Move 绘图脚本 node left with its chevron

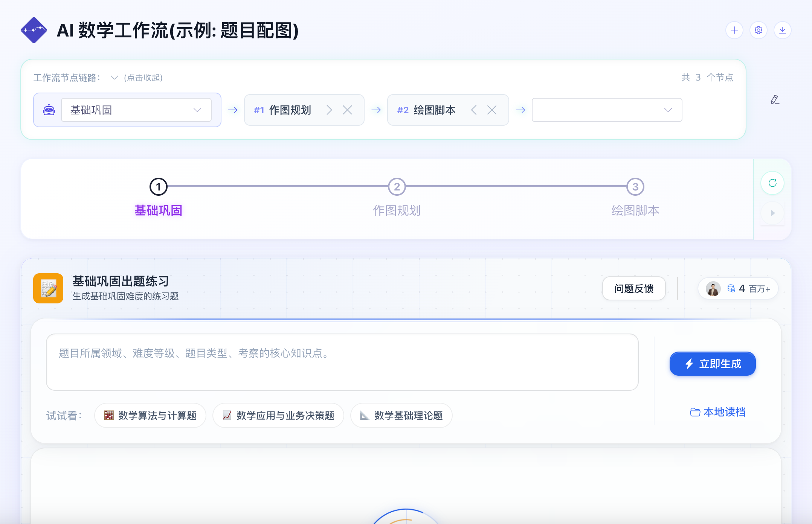474,110
